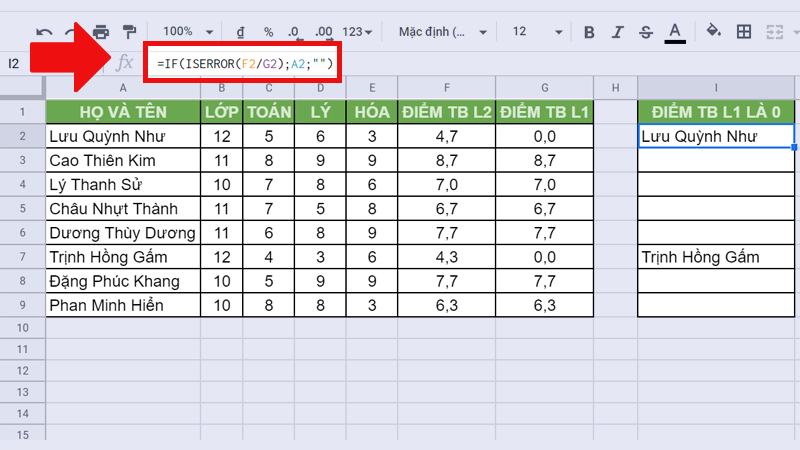
Task: Select the paint format roller
Action: [129, 31]
